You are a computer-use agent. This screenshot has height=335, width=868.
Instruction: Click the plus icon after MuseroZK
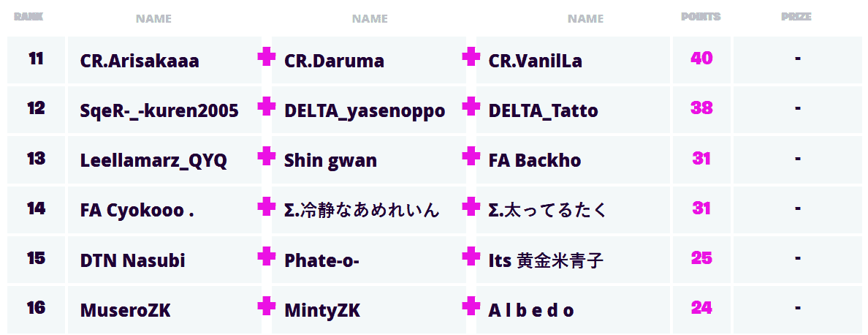pyautogui.click(x=267, y=306)
